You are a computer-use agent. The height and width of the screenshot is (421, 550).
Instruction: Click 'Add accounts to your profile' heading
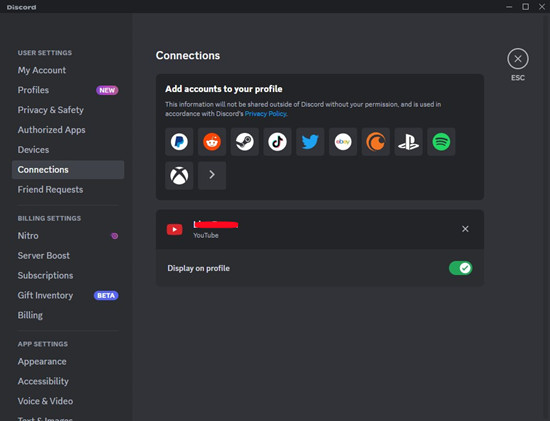tap(224, 89)
